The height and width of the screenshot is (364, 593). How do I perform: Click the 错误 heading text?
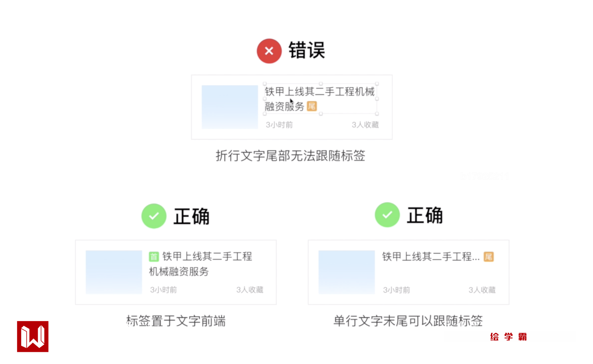point(307,51)
